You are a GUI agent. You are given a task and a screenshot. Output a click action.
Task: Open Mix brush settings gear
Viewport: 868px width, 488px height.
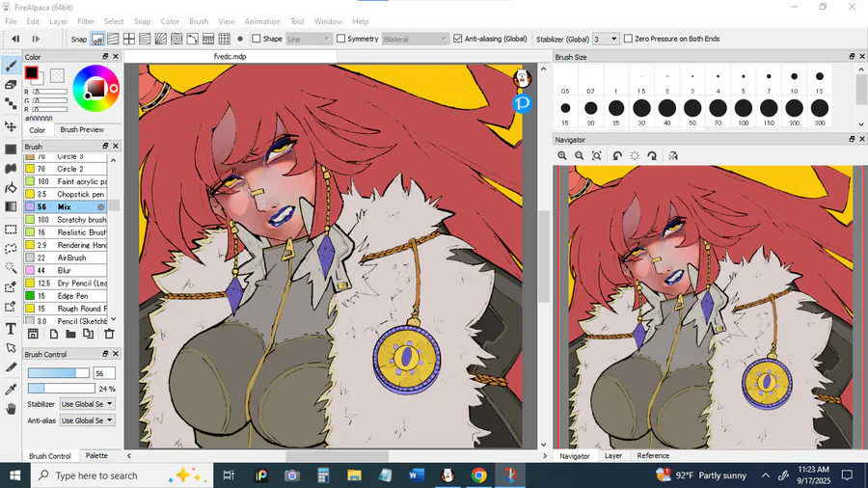point(100,207)
